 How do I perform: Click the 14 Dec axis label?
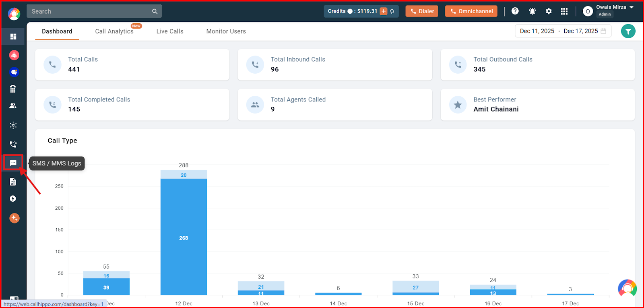(x=338, y=304)
